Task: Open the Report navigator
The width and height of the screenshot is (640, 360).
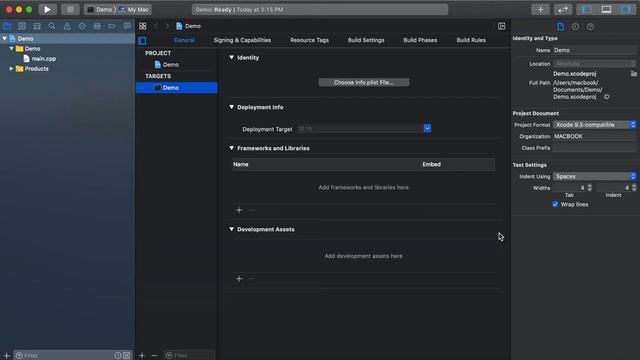Action: click(x=127, y=26)
